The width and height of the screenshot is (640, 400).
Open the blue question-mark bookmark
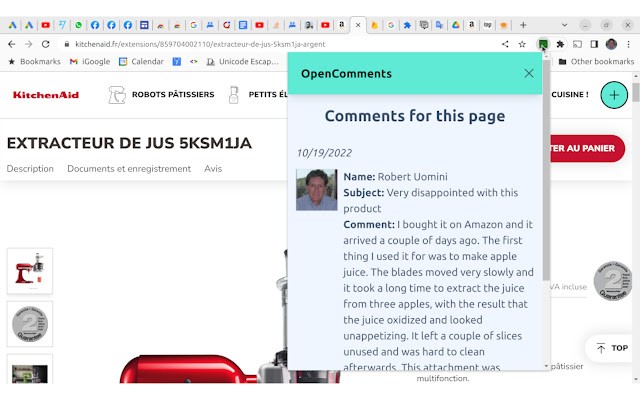tap(176, 62)
